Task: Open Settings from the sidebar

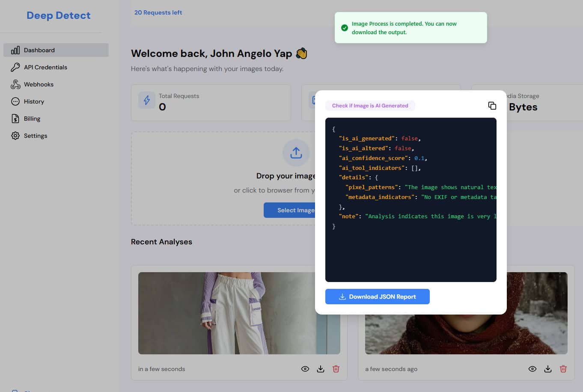Action: point(36,136)
